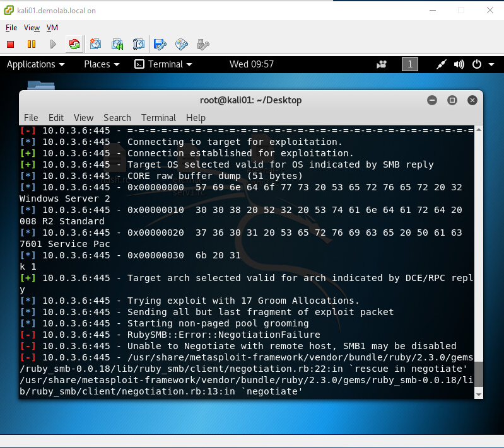Pause the VM with suspend button
504x448 pixels.
(32, 44)
